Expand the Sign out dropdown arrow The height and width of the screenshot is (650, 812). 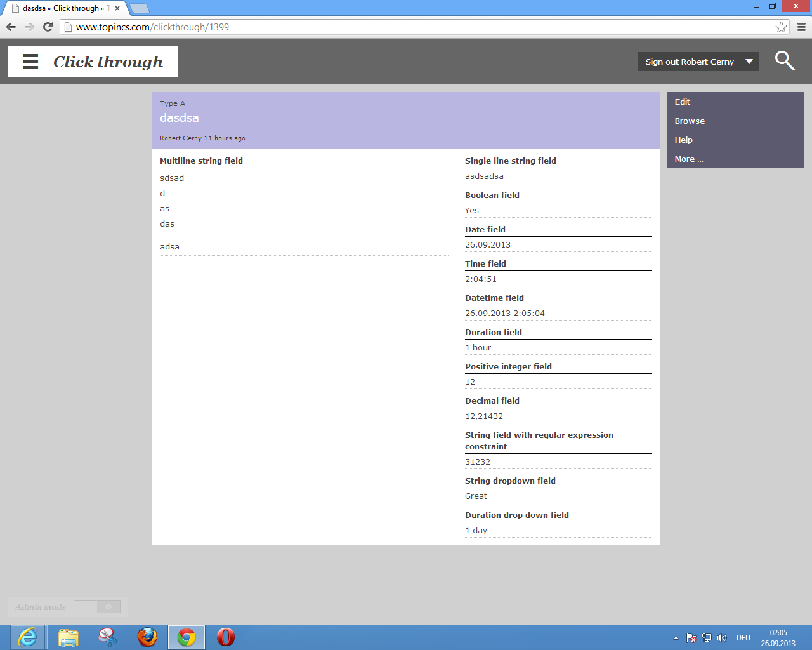click(x=749, y=62)
